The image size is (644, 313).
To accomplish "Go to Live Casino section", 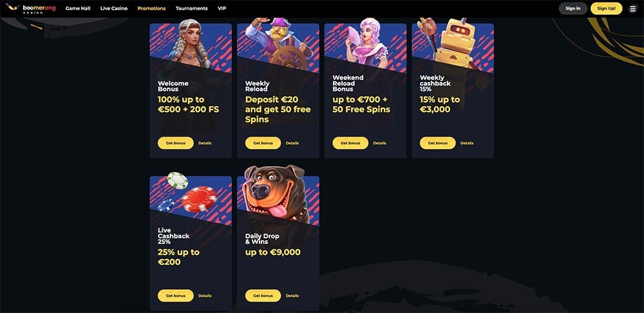I will tap(114, 8).
